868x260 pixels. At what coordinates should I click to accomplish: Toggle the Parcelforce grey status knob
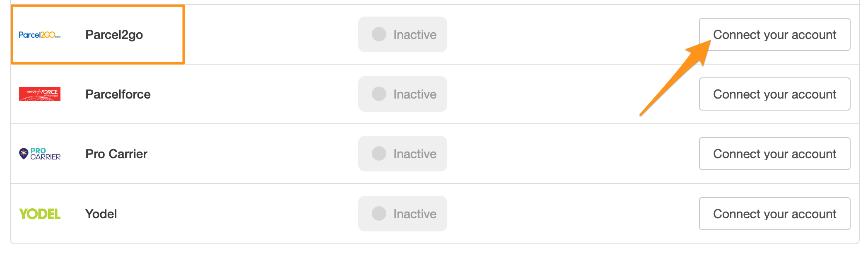click(379, 94)
